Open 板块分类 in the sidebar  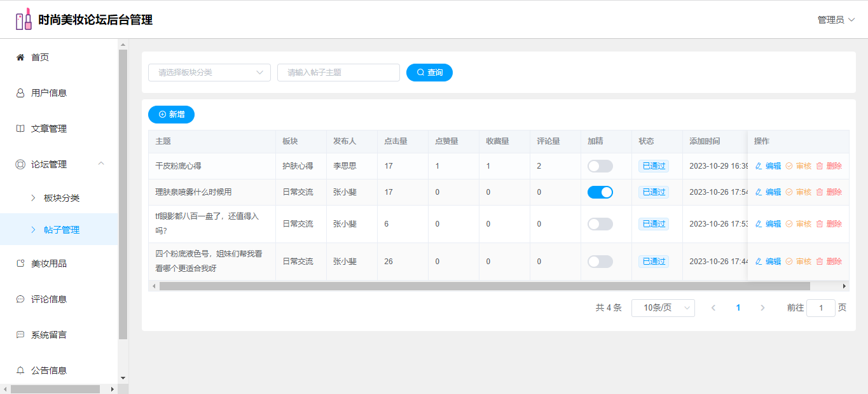(x=62, y=198)
